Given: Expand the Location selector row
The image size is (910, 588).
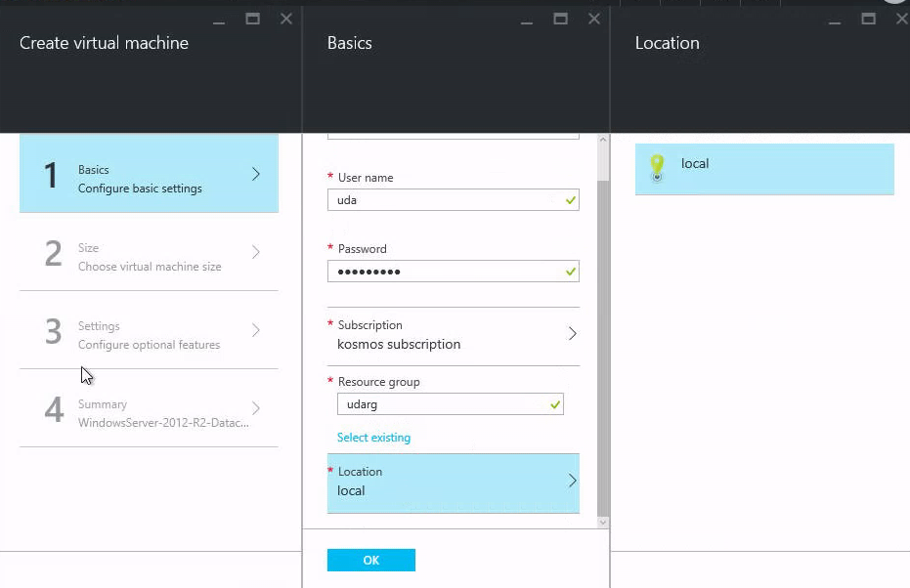Looking at the screenshot, I should coord(453,482).
